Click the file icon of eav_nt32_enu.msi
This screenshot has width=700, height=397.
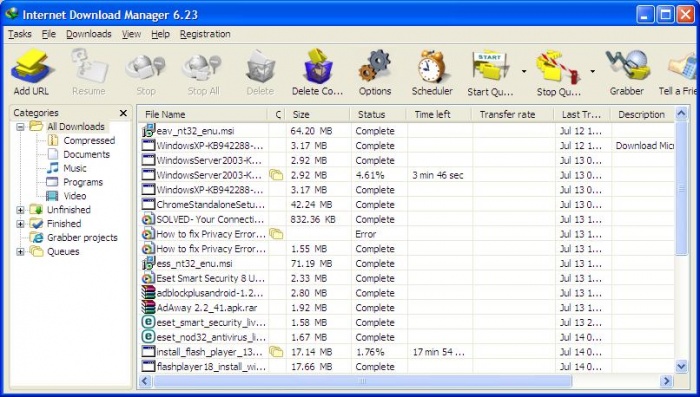(148, 131)
